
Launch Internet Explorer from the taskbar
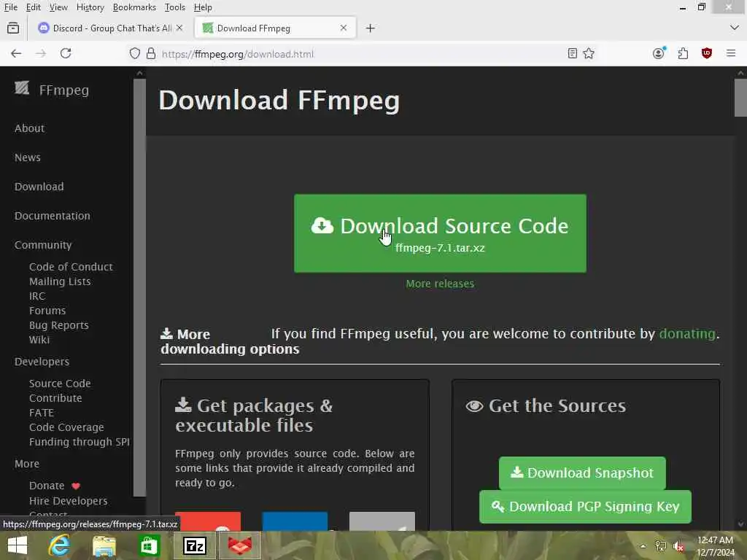point(60,545)
